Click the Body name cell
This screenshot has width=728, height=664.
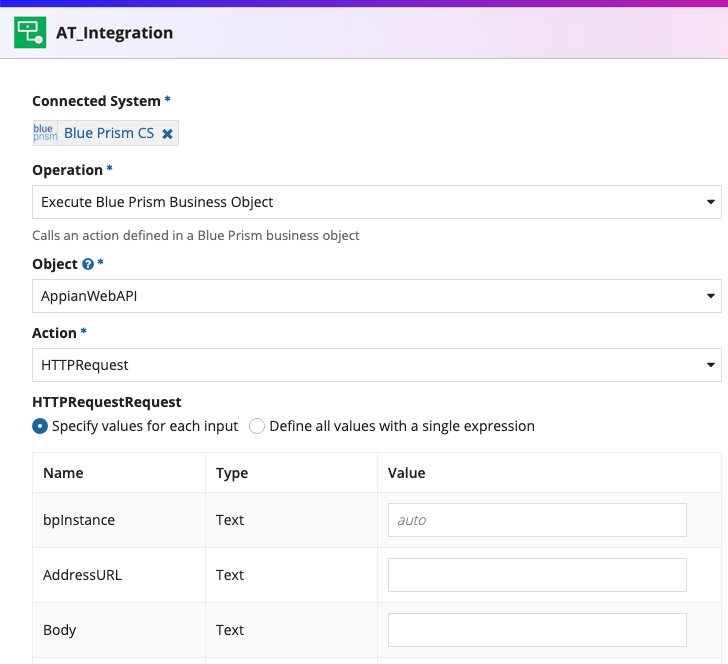tap(119, 630)
